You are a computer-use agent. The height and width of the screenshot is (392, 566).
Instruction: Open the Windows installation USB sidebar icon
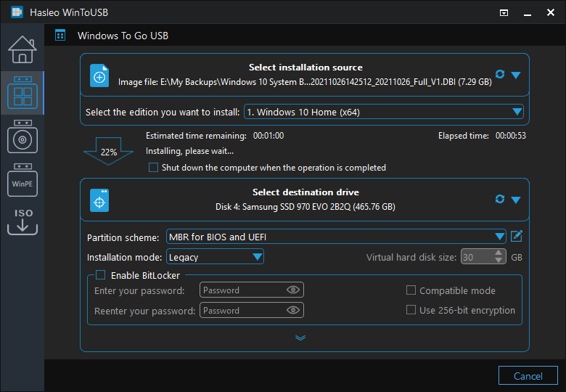[x=22, y=136]
